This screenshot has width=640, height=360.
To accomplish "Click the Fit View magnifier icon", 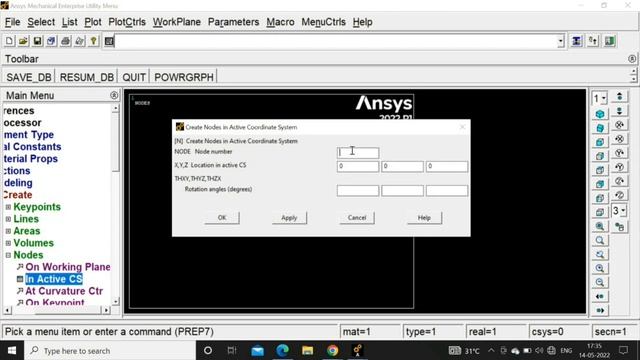I will (x=600, y=226).
